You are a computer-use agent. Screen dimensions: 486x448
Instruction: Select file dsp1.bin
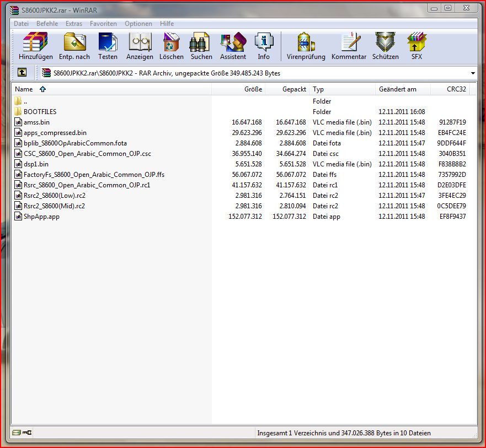[36, 164]
